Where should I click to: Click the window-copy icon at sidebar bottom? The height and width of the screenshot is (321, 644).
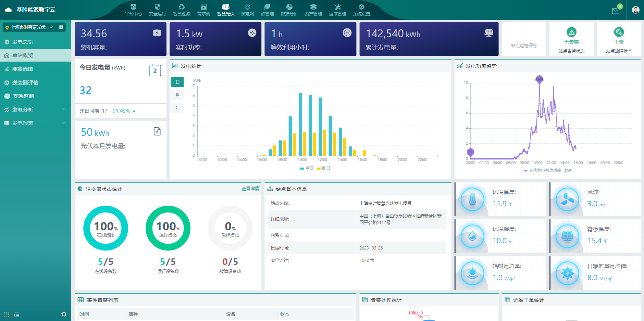coord(63,315)
